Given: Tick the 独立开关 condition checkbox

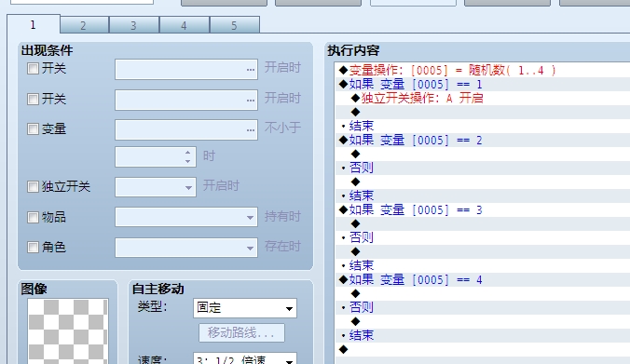Looking at the screenshot, I should pos(33,186).
